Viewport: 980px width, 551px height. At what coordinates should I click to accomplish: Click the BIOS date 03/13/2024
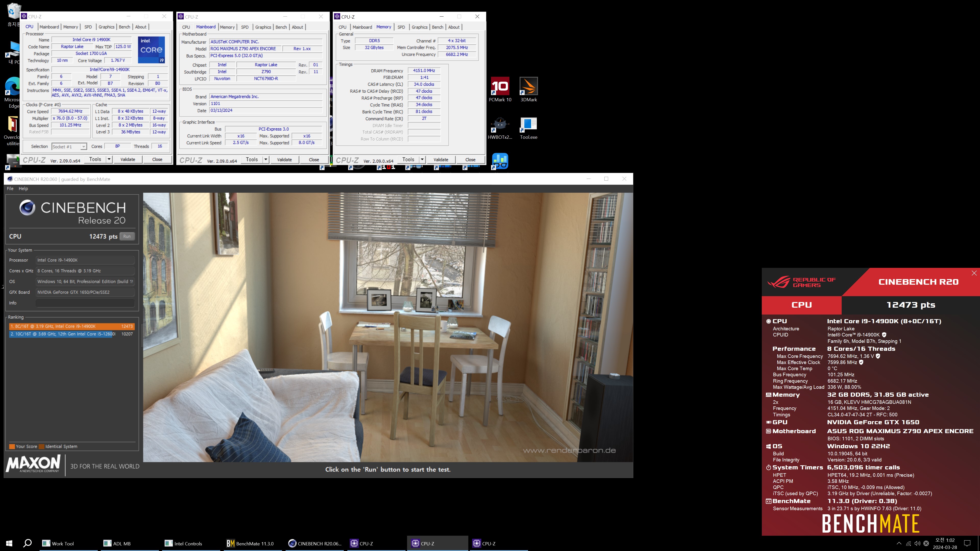pos(265,110)
